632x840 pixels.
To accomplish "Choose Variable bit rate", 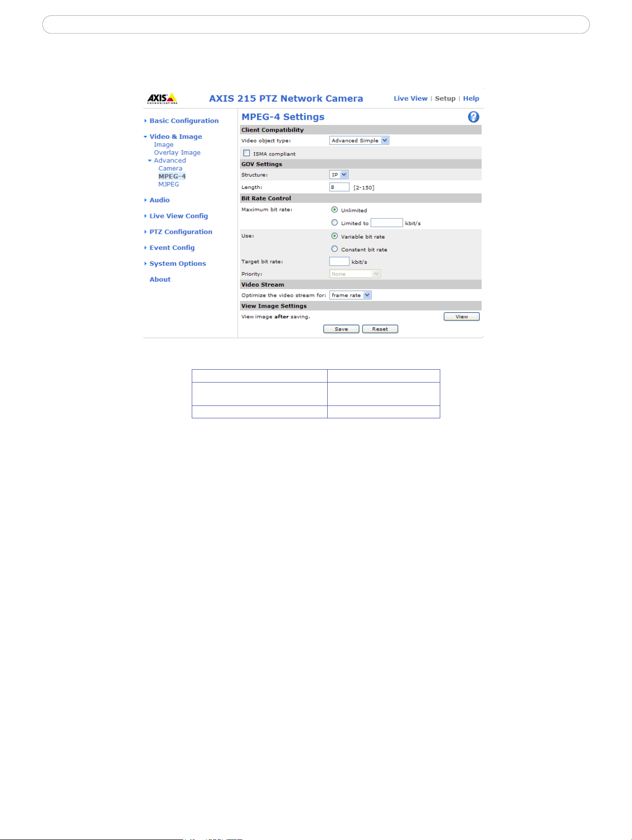I will pos(334,236).
